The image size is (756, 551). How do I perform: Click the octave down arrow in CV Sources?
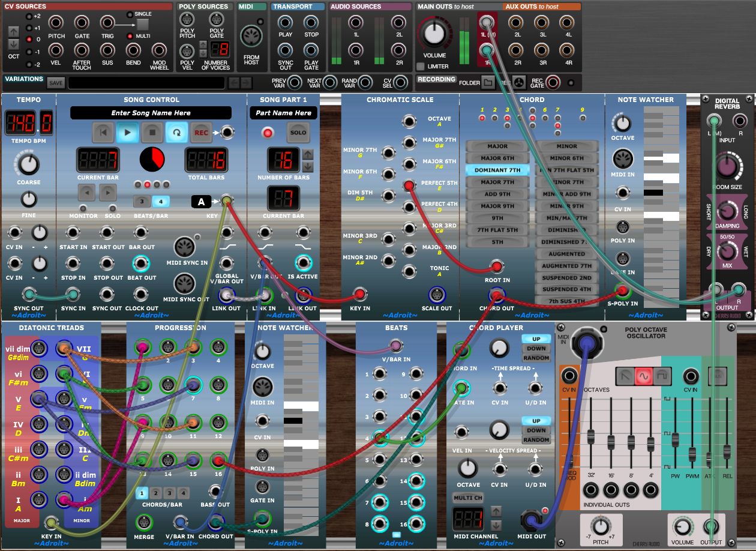pos(13,44)
